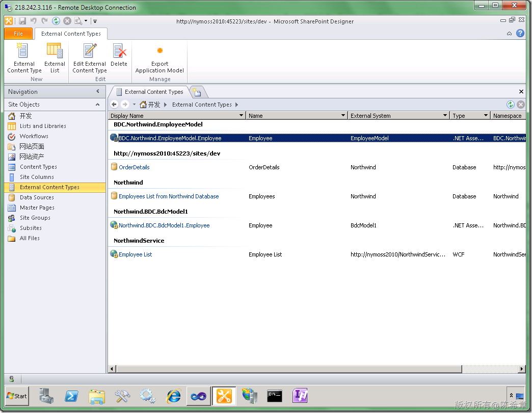Launch PowerShell from the taskbar
This screenshot has height=413, width=532.
pyautogui.click(x=71, y=396)
